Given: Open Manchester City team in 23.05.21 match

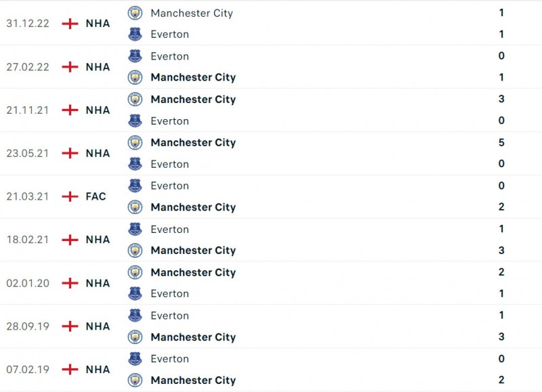Looking at the screenshot, I should coord(193,143).
